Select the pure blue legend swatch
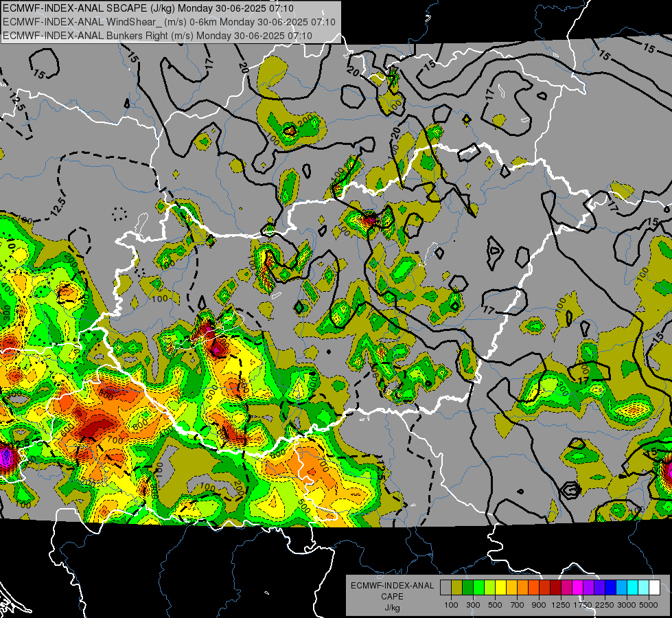This screenshot has height=618, width=672. coord(611,588)
